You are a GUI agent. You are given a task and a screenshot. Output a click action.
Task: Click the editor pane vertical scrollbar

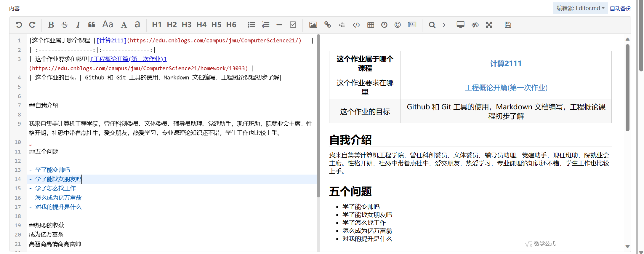click(x=318, y=116)
